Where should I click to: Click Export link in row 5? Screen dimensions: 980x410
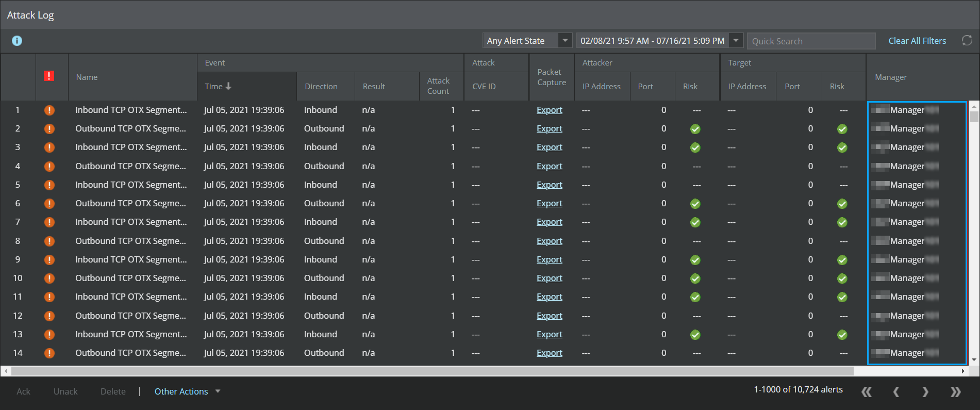[x=549, y=185]
